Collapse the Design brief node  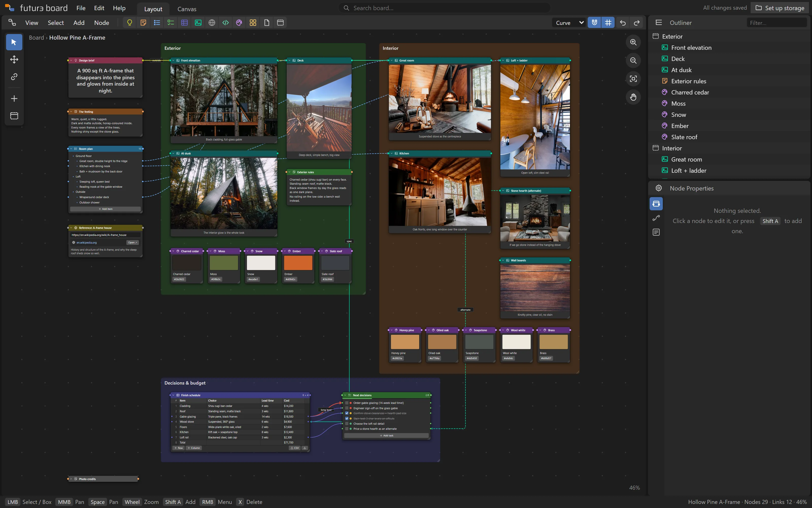click(x=71, y=60)
